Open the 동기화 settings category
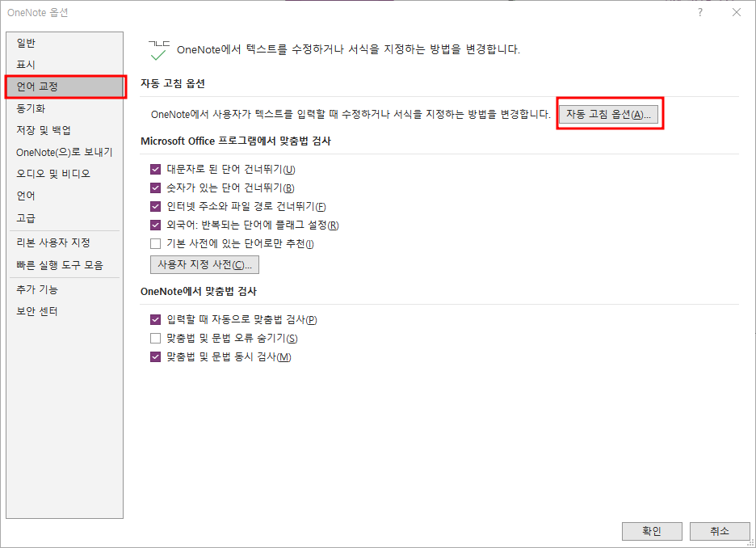Screen dimensions: 756x548 (65, 108)
